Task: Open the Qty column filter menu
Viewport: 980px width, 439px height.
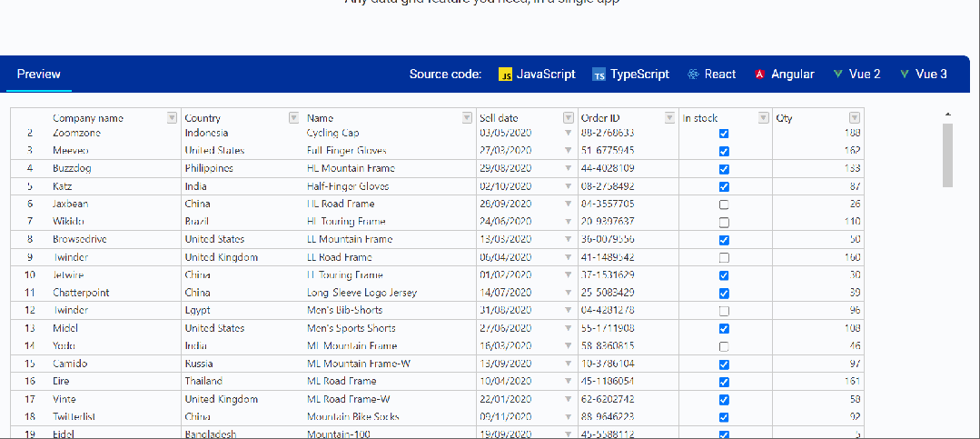Action: 854,118
